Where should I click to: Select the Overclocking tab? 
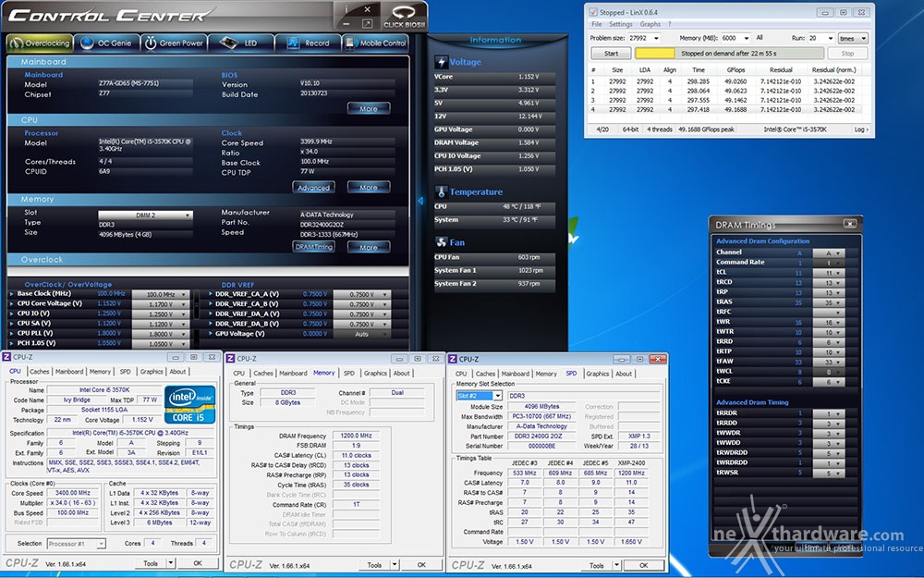(x=39, y=43)
